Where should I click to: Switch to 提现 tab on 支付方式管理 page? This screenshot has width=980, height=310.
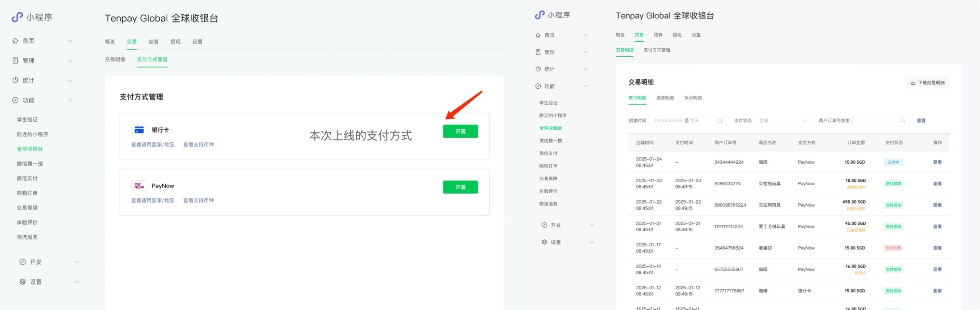coord(175,42)
